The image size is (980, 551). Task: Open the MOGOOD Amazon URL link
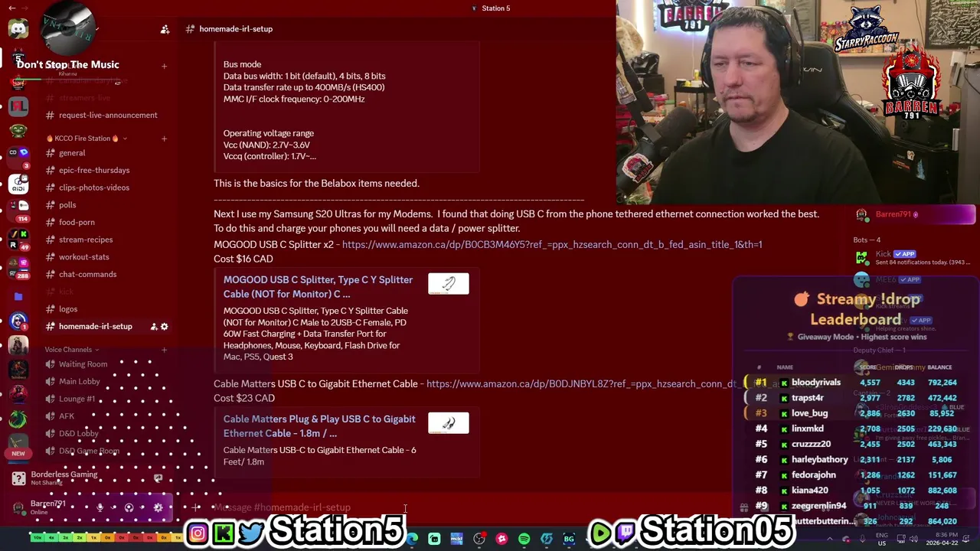552,245
